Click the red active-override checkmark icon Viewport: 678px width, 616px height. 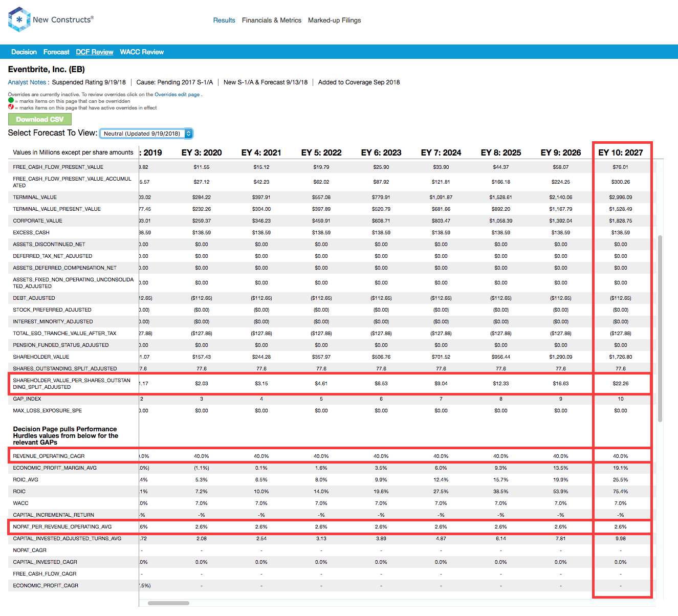click(11, 107)
